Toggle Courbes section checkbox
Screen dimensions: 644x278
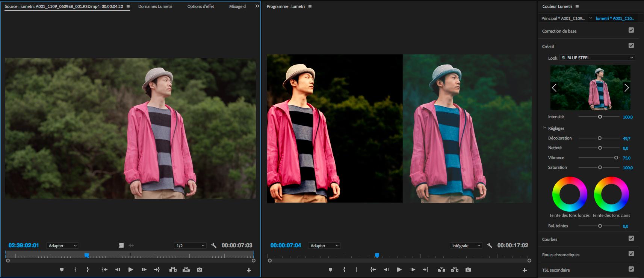point(631,239)
